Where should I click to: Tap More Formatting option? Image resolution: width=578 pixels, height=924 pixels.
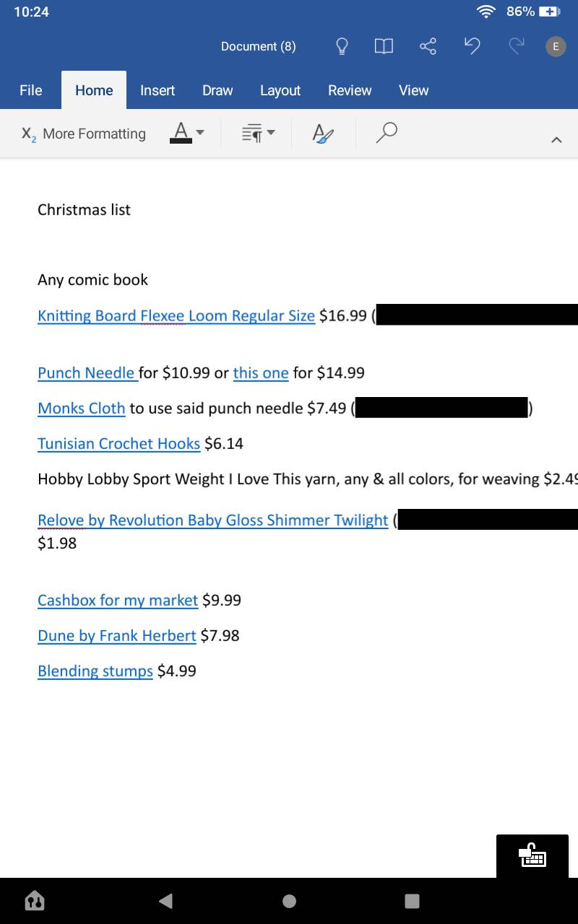[84, 134]
